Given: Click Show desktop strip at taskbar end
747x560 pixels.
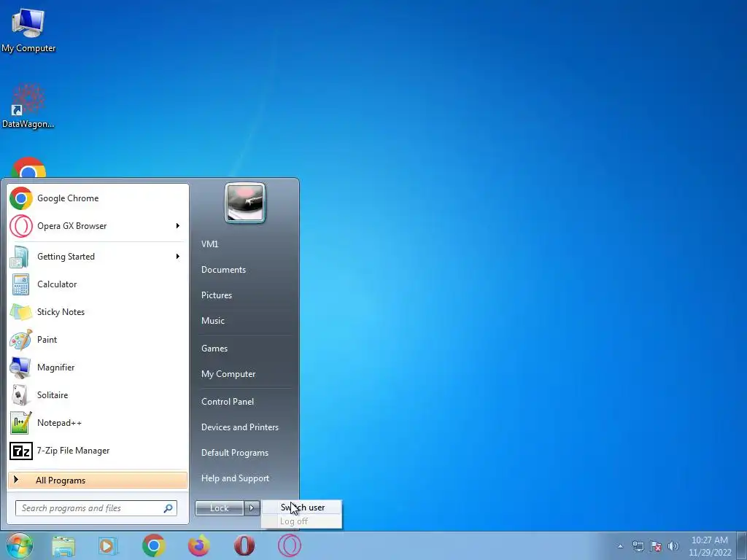Looking at the screenshot, I should tap(742, 545).
